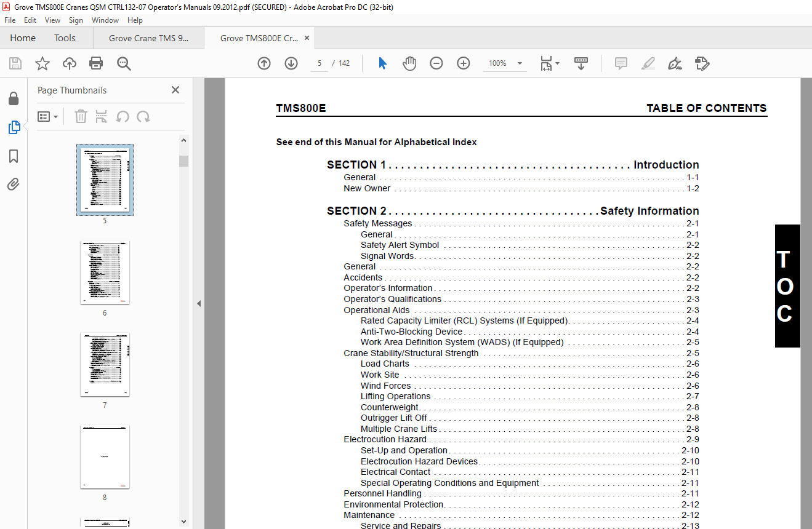Screen dimensions: 812x529
Task: Open the sign document tool
Action: (675, 63)
